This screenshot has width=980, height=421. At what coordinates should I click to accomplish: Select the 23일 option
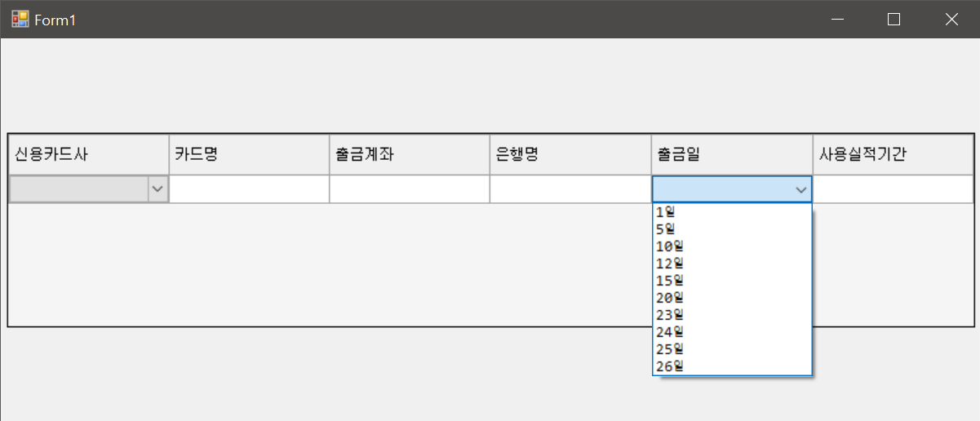tap(732, 315)
